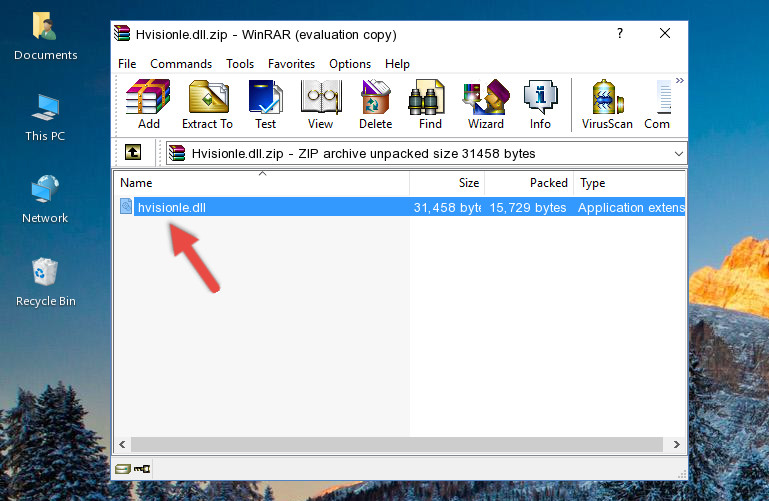This screenshot has width=769, height=501.
Task: Click the Application extension type cell
Action: pos(631,207)
